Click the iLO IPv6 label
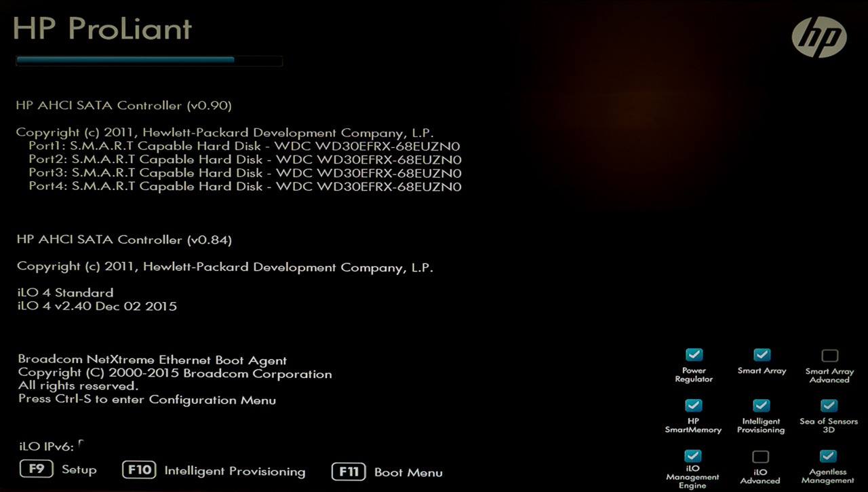Viewport: 868px width, 492px height. (47, 447)
